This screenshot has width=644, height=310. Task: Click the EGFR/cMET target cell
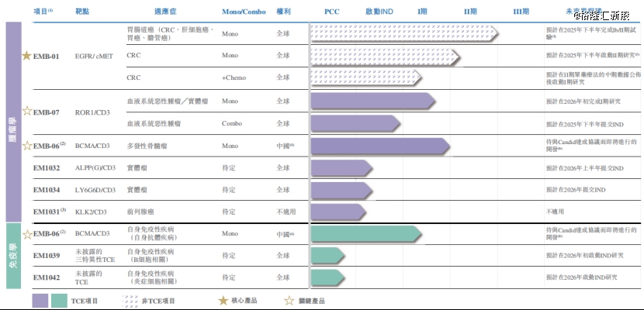pyautogui.click(x=94, y=56)
